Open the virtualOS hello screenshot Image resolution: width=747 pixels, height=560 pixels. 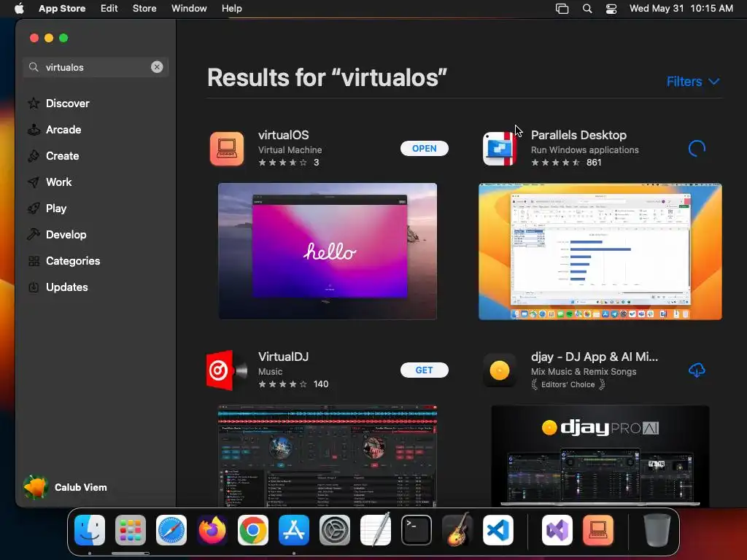(328, 251)
